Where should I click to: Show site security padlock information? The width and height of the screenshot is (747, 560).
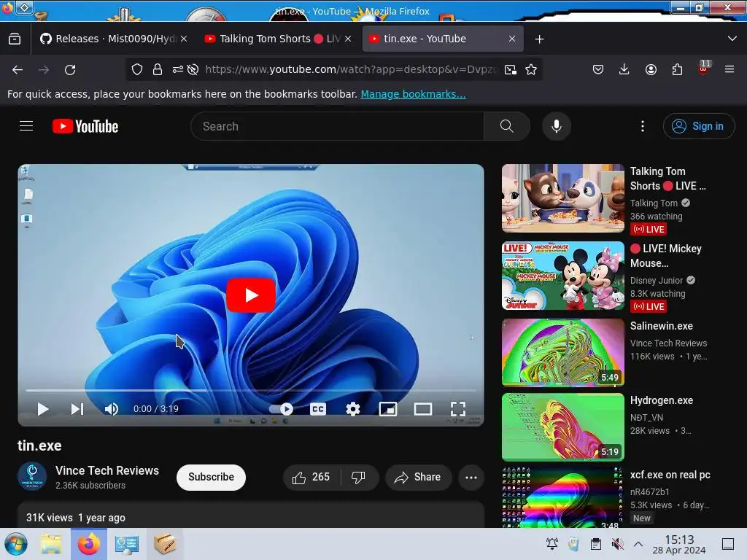(x=158, y=69)
